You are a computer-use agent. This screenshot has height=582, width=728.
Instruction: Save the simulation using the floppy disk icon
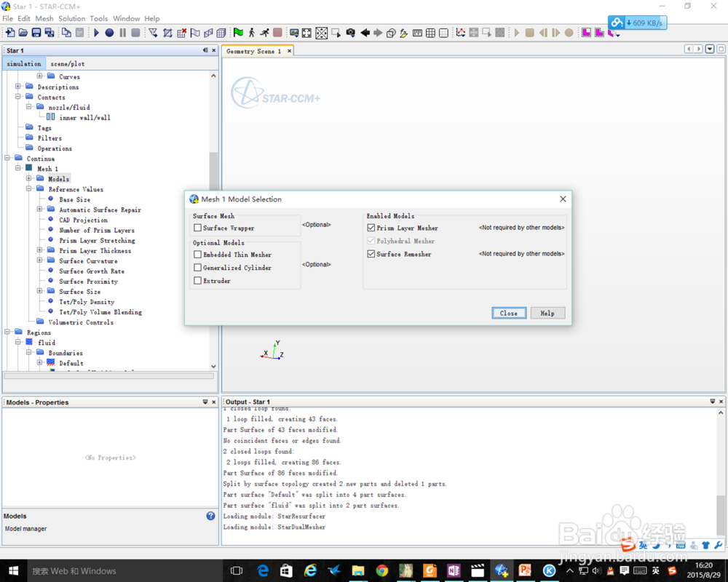[x=36, y=33]
